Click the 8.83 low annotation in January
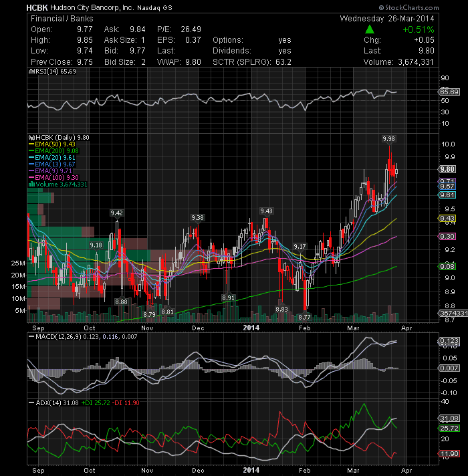The width and height of the screenshot is (468, 476). point(281,310)
